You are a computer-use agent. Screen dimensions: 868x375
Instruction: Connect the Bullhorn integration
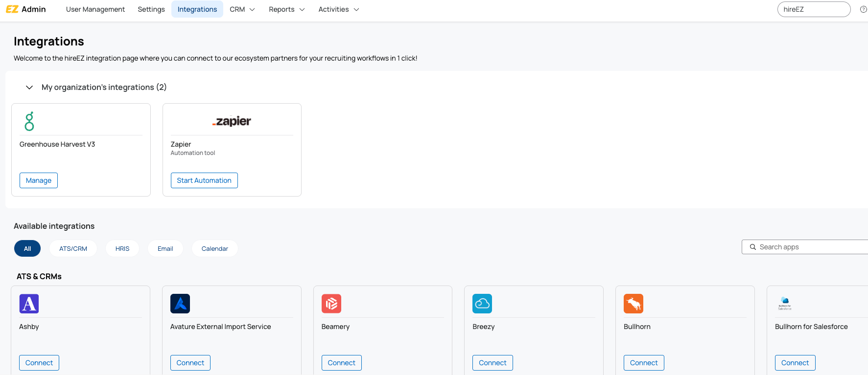pos(644,363)
